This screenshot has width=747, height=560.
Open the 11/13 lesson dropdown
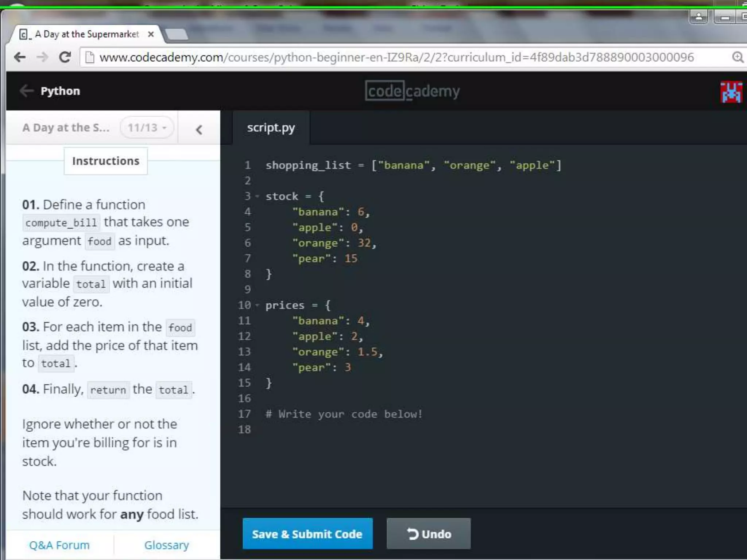point(147,128)
